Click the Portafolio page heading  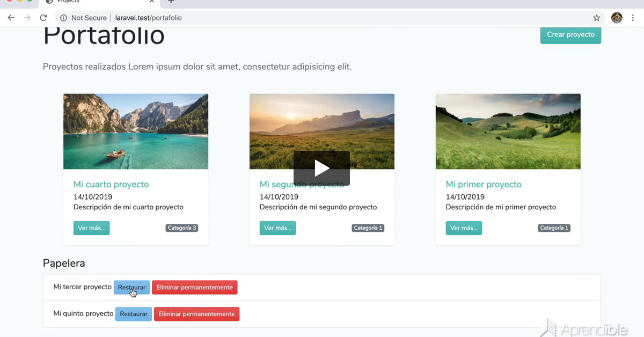(x=104, y=36)
